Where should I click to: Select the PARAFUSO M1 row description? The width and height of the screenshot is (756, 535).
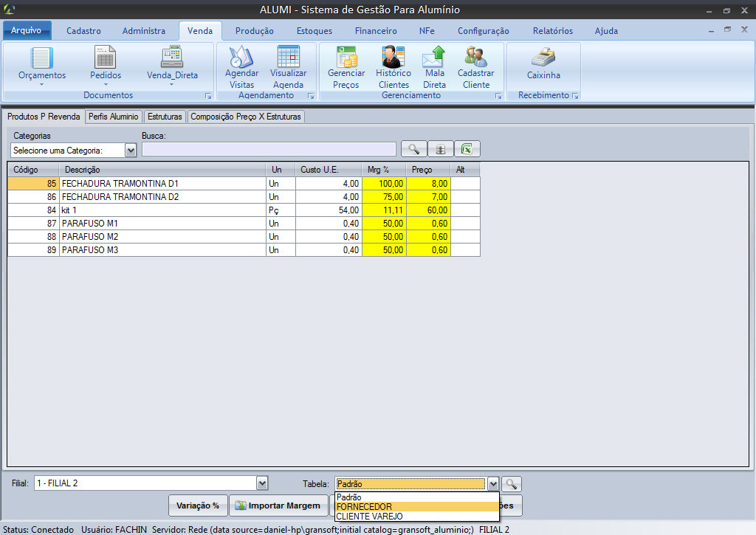(162, 223)
